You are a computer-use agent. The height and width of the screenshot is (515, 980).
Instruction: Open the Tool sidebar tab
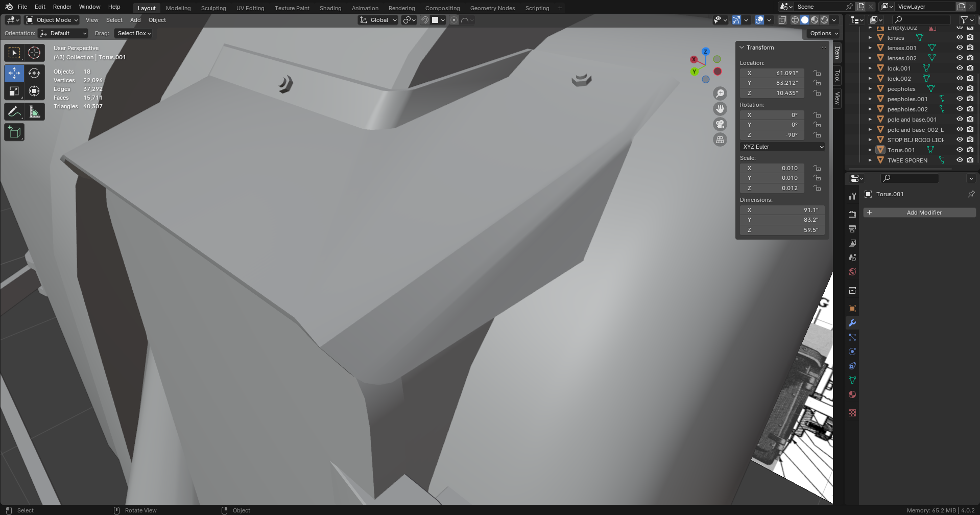click(837, 76)
